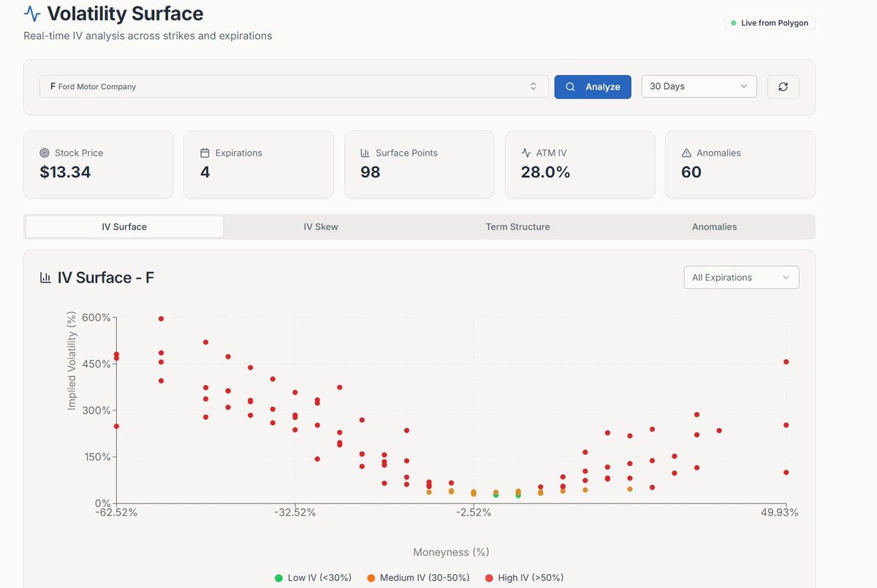The image size is (877, 588).
Task: Click the Live from Polygon badge
Action: (x=769, y=23)
